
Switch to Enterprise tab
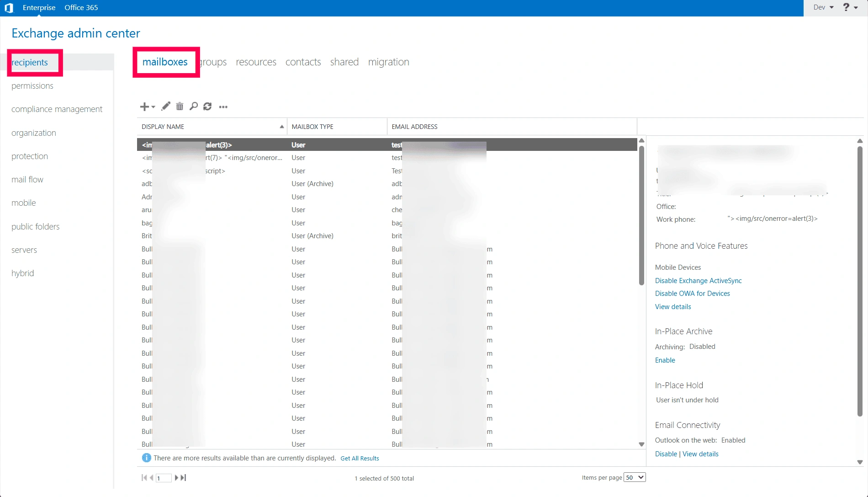39,8
